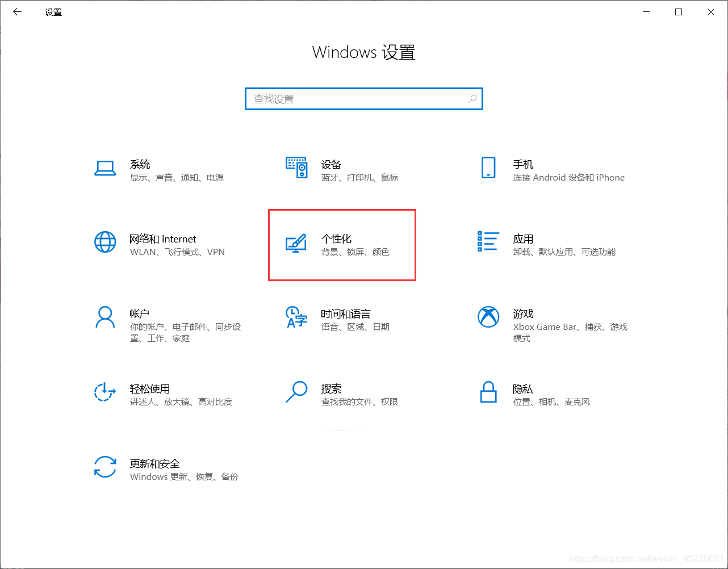The width and height of the screenshot is (728, 569).
Task: Select the 搜索 heading
Action: pyautogui.click(x=331, y=389)
